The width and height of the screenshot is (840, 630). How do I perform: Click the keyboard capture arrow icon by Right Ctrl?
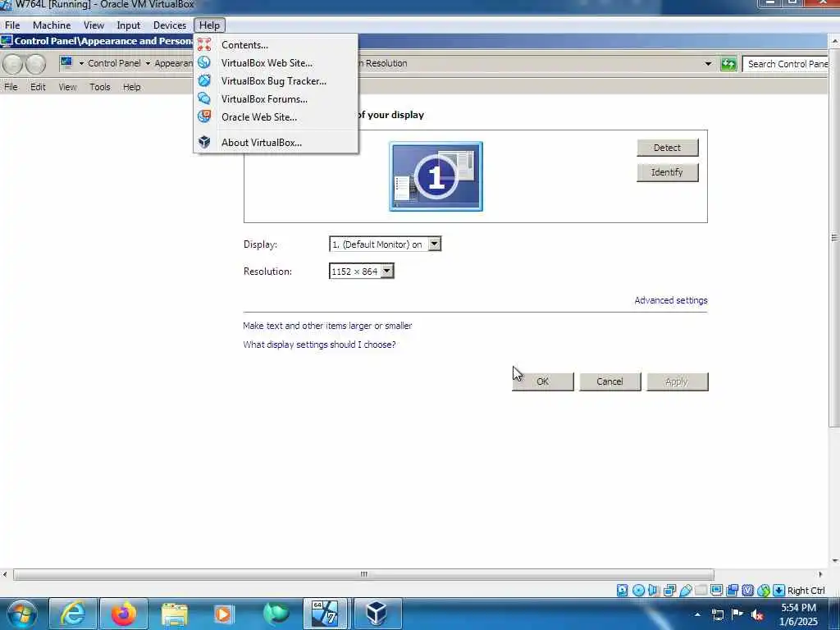point(779,590)
